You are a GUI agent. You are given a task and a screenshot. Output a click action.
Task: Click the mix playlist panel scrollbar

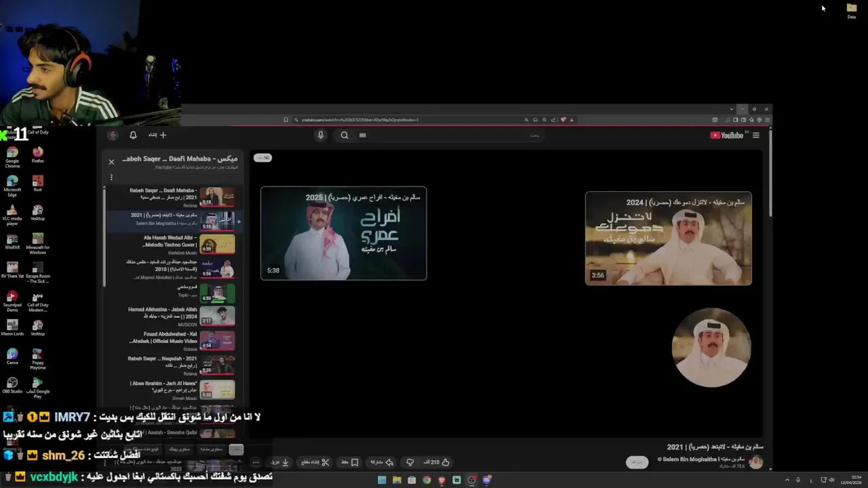tap(104, 237)
